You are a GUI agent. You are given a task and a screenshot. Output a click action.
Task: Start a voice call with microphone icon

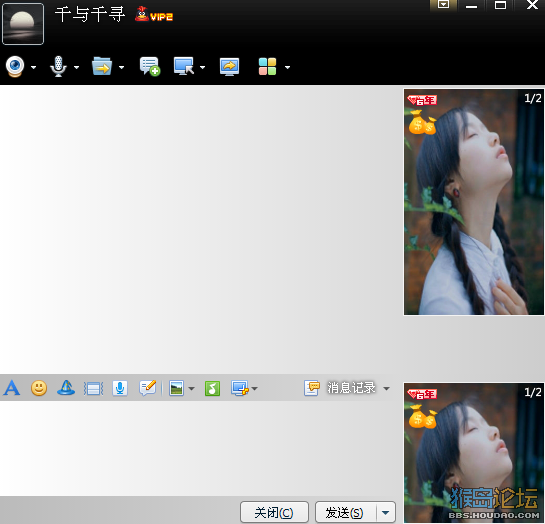point(58,66)
